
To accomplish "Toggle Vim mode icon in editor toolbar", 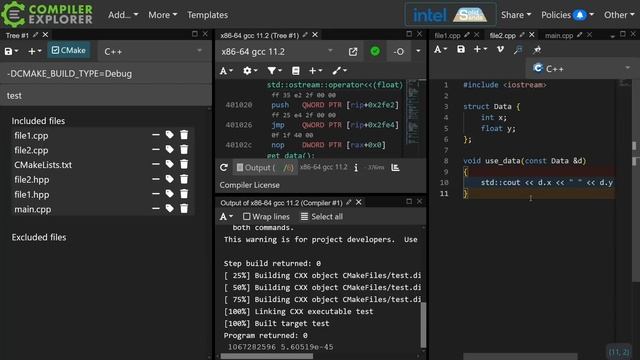I will click(x=500, y=49).
